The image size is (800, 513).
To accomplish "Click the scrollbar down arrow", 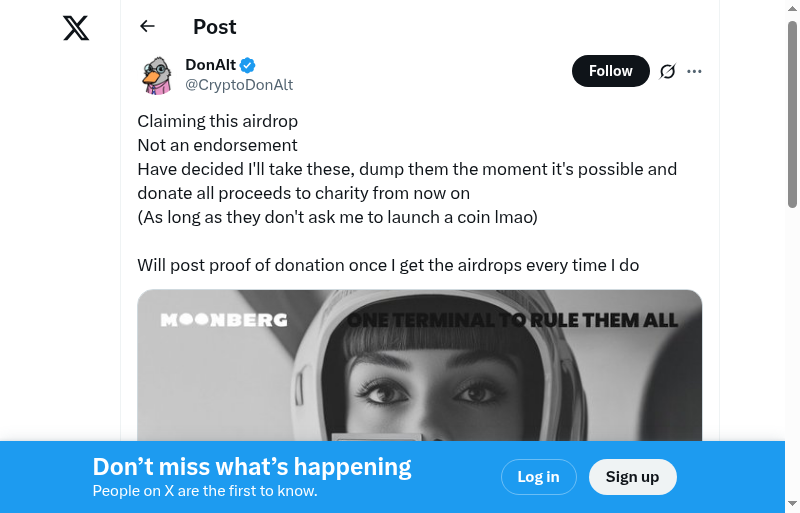I will point(792,504).
